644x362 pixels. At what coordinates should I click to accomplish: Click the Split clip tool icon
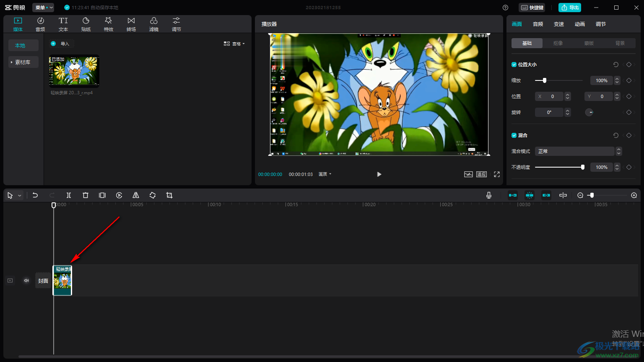[69, 195]
